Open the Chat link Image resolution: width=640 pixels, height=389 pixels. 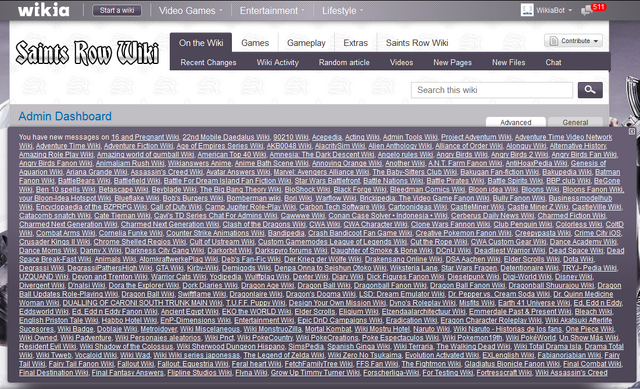[553, 62]
